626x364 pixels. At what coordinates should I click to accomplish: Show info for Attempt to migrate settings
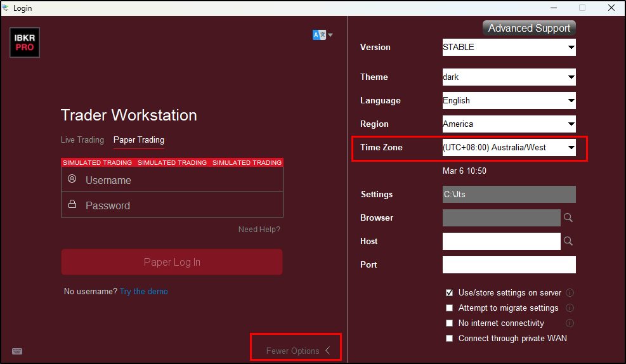point(570,308)
